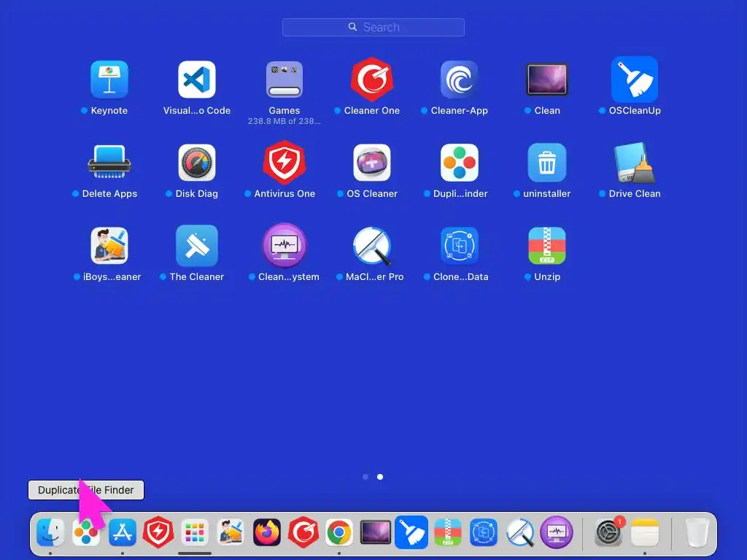Open Cleaner-App in Launchpad
Screen dimensions: 747x560
point(460,79)
